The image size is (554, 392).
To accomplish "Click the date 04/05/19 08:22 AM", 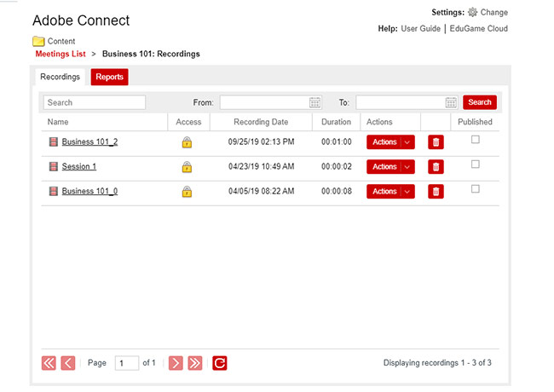I will click(261, 192).
